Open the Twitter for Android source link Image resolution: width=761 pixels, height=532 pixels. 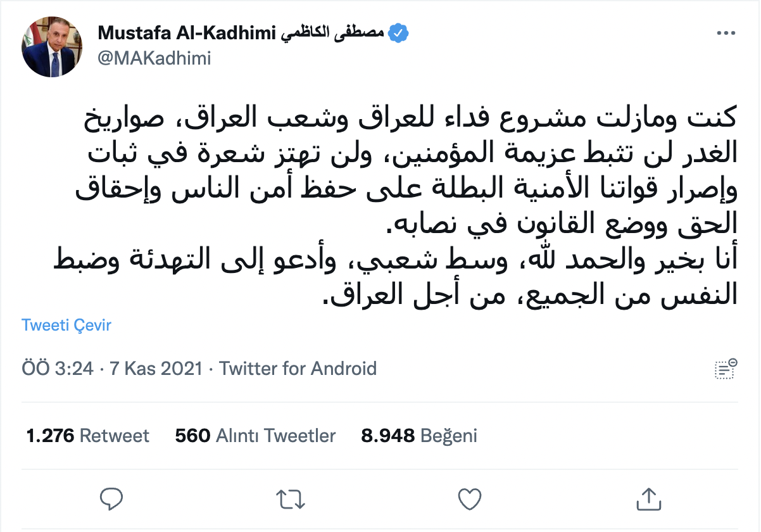pyautogui.click(x=298, y=368)
